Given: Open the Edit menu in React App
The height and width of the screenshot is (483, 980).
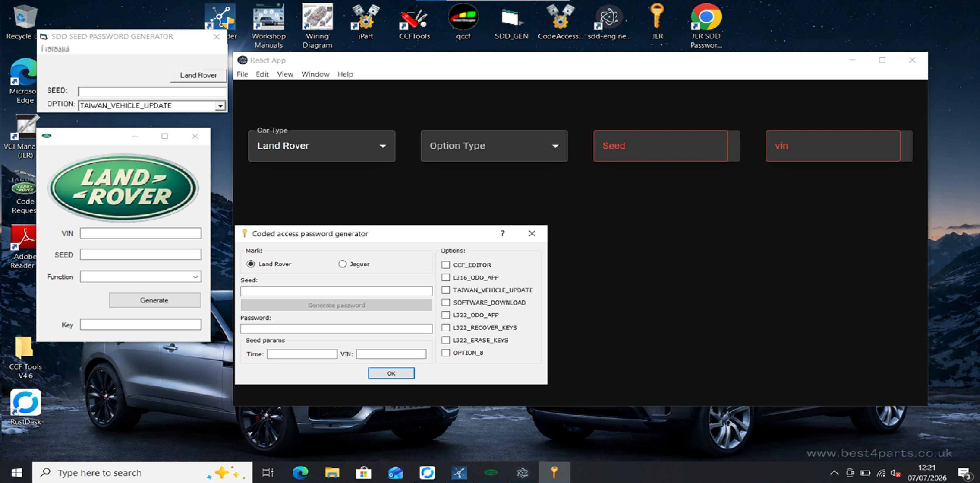Looking at the screenshot, I should click(262, 74).
